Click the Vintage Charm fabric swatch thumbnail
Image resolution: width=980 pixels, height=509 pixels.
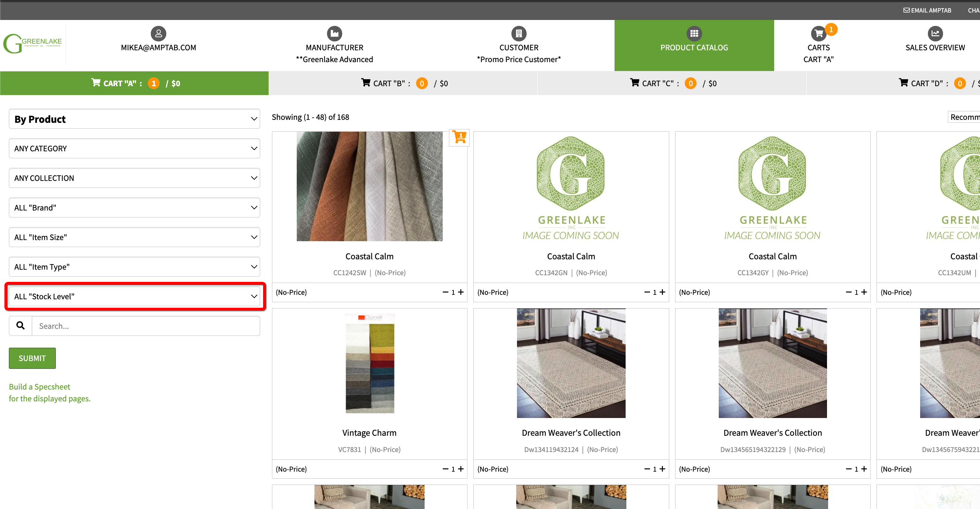370,363
